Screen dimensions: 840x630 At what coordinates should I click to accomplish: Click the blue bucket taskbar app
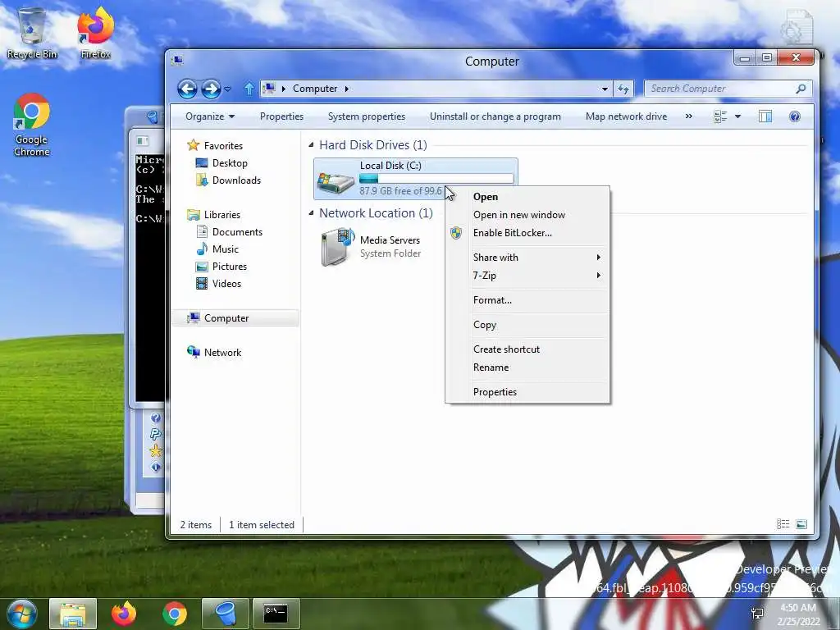[226, 614]
